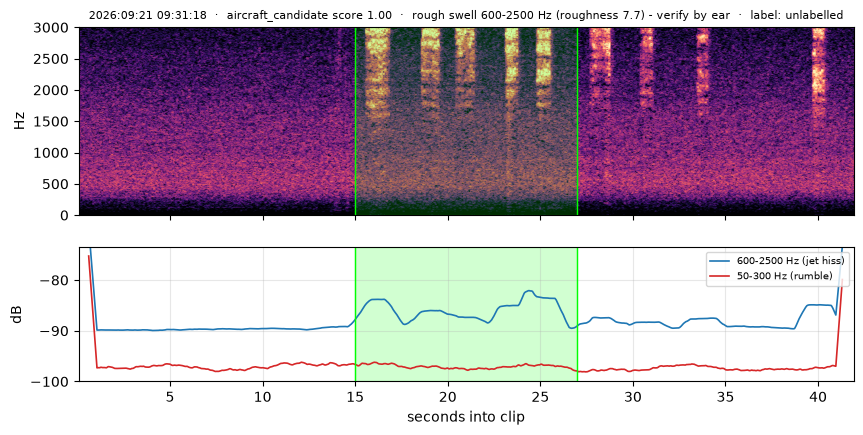
Task: Click the 'label: unlabelled' text
Action: tap(796, 15)
